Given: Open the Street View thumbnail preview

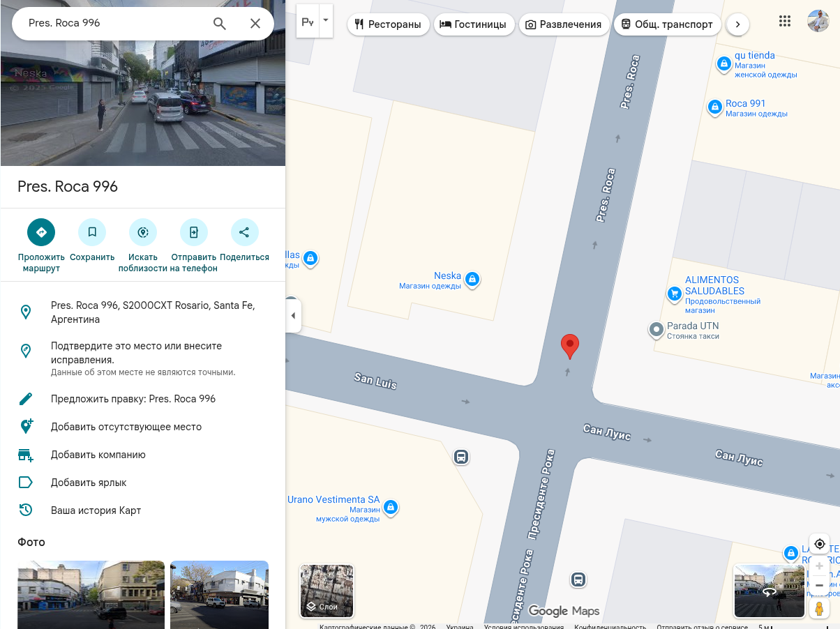Looking at the screenshot, I should coord(769,591).
